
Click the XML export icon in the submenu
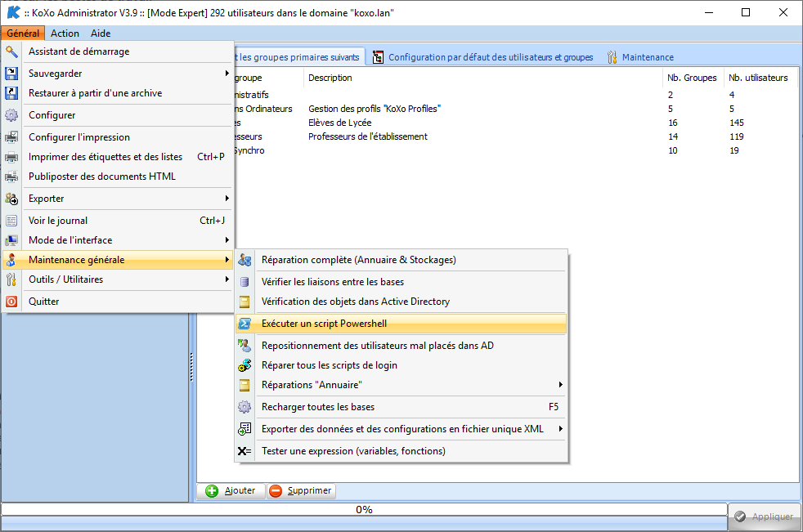pos(244,429)
